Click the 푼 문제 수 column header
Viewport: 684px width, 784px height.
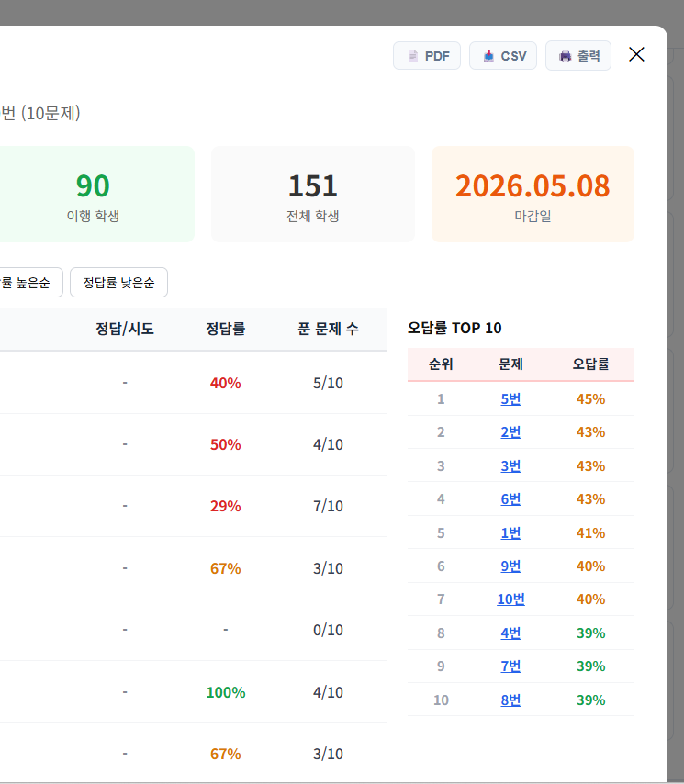pyautogui.click(x=328, y=329)
